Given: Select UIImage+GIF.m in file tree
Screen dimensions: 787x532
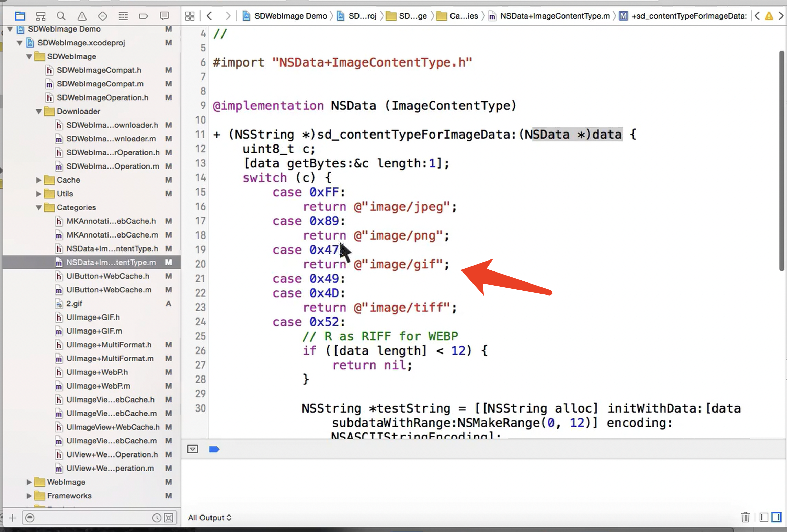Looking at the screenshot, I should click(94, 331).
